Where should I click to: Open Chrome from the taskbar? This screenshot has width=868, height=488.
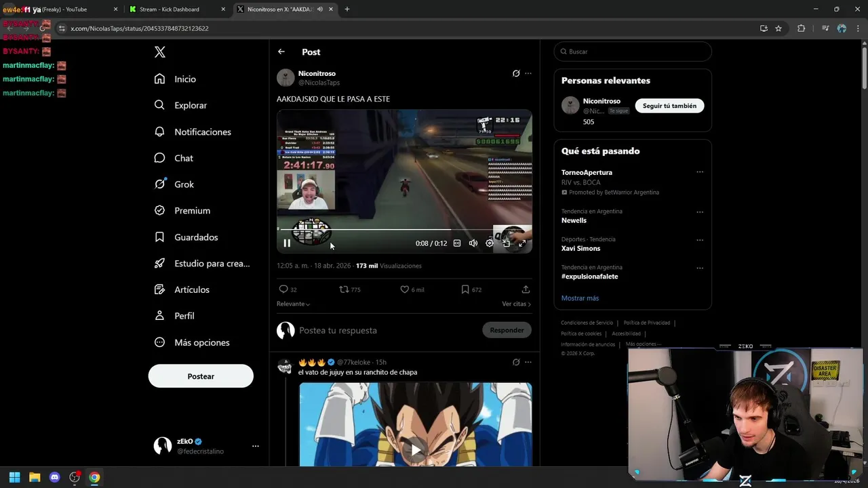(x=94, y=477)
